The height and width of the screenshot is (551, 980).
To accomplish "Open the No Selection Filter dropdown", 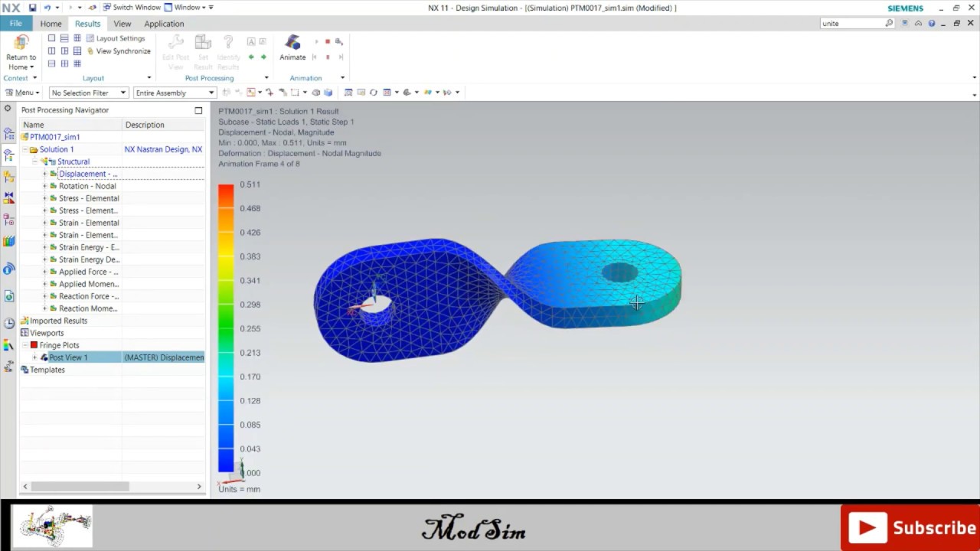I will pos(89,93).
